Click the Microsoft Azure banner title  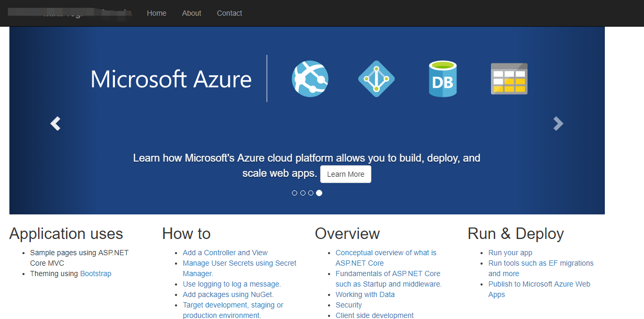pyautogui.click(x=171, y=79)
